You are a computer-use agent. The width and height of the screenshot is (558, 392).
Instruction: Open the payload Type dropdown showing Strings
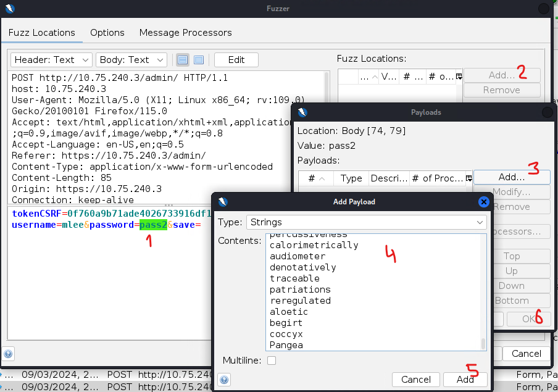pos(367,222)
